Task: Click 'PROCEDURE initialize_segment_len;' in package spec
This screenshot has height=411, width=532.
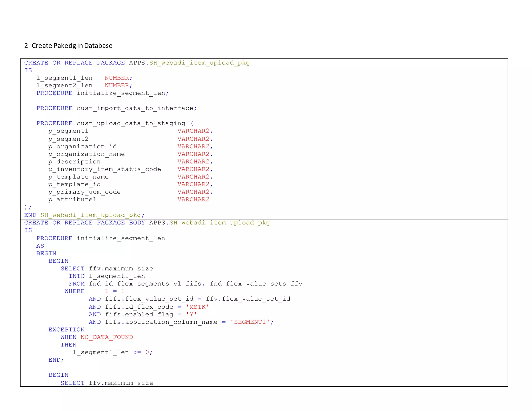Action: (x=103, y=93)
